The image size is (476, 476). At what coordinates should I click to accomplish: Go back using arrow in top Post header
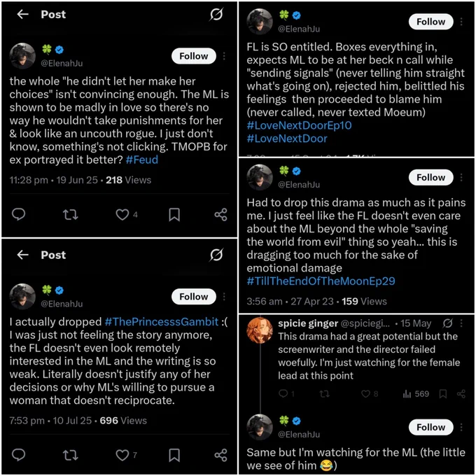[23, 14]
